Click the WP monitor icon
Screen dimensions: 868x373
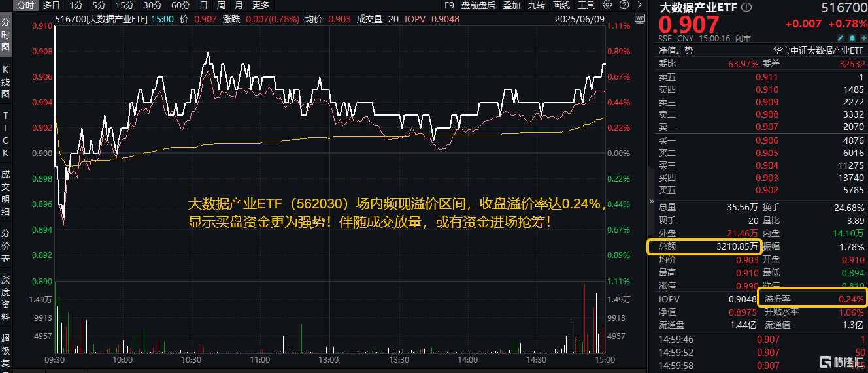coord(640,18)
